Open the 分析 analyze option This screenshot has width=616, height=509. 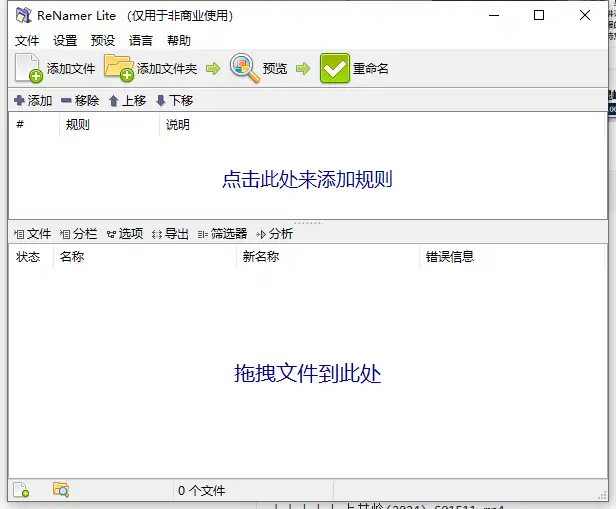coord(275,234)
